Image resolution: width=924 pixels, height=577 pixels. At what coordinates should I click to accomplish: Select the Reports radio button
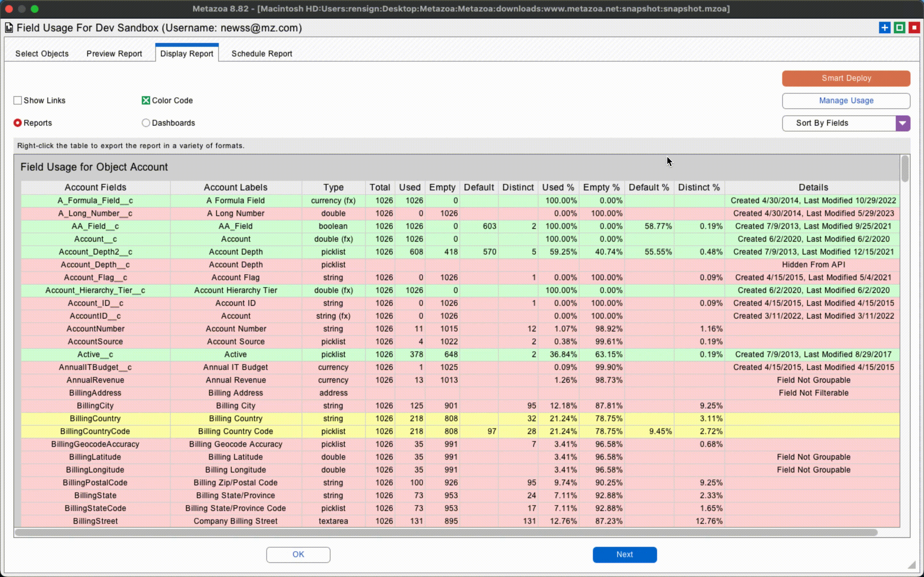pyautogui.click(x=18, y=123)
